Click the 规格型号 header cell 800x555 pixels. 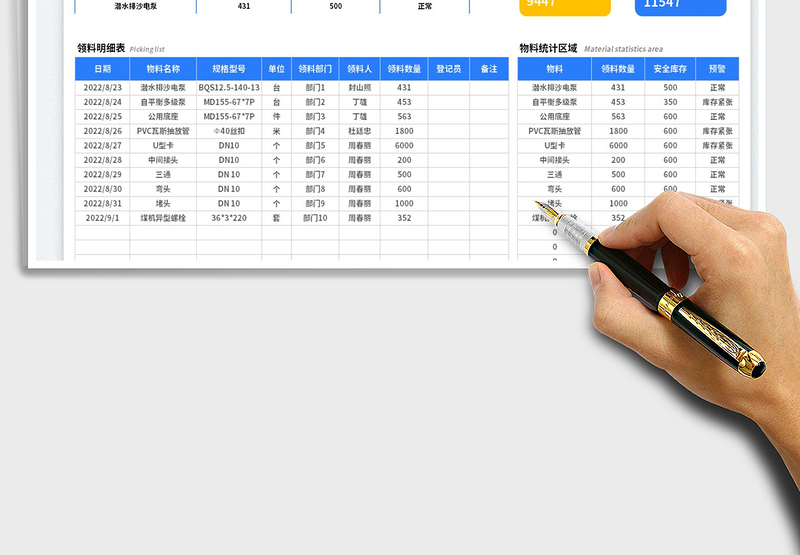pyautogui.click(x=229, y=69)
